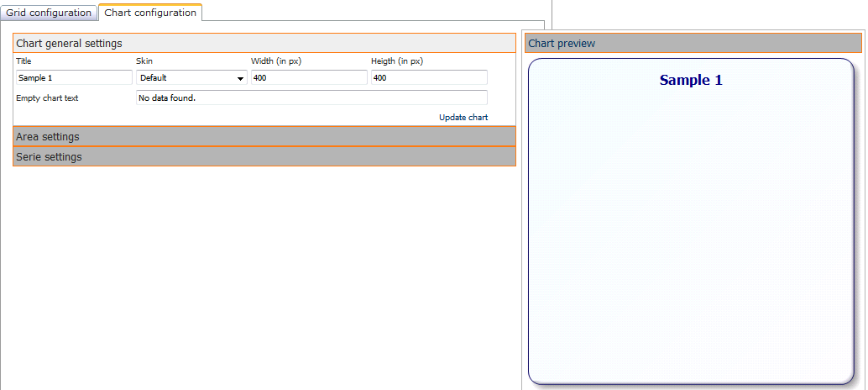Click the Skin dropdown arrow
The height and width of the screenshot is (390, 868).
point(241,78)
